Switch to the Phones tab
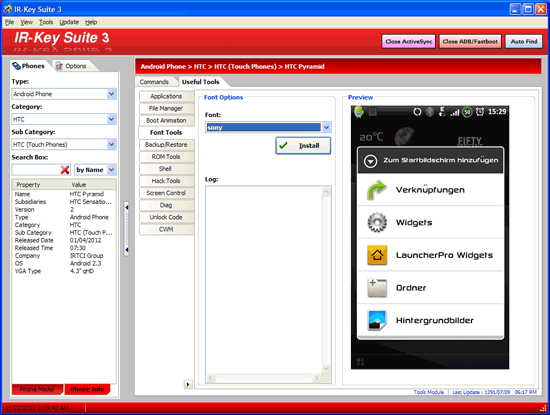 pyautogui.click(x=29, y=66)
